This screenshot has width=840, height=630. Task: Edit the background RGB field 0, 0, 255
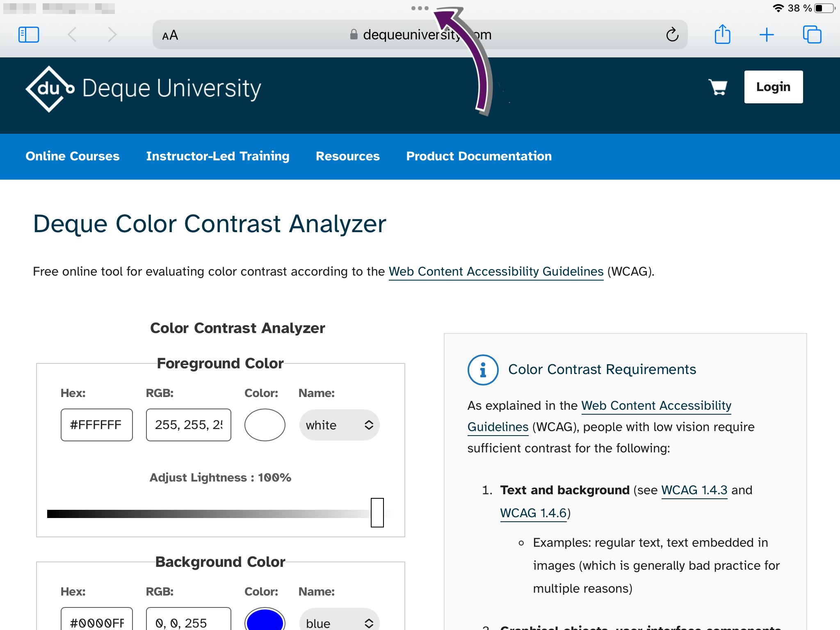189,619
